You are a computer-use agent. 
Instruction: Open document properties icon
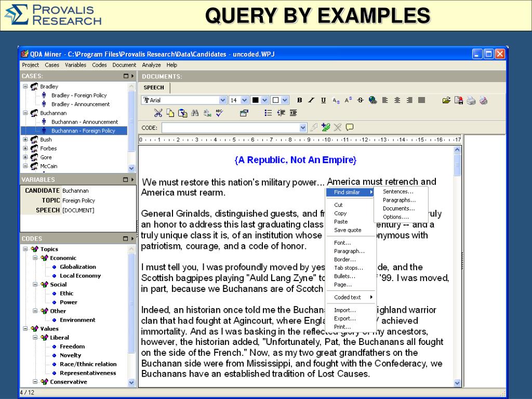point(244,113)
